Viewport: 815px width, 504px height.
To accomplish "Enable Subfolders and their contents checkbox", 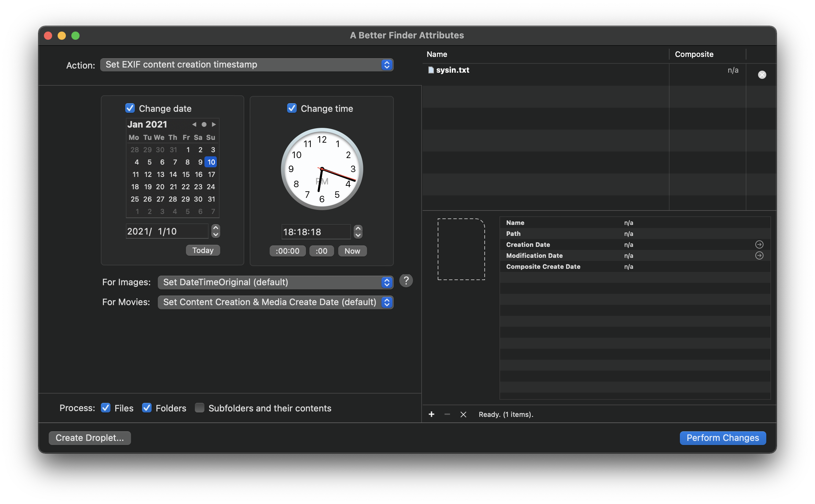I will pos(200,408).
